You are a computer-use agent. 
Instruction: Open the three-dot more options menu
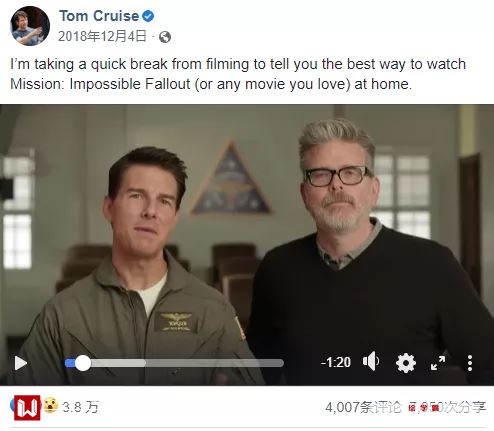click(x=470, y=363)
